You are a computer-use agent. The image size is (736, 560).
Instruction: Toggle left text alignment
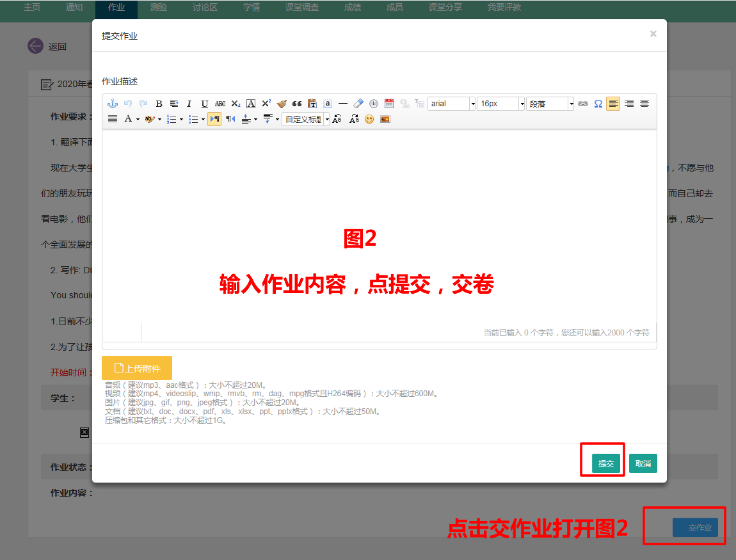tap(613, 104)
